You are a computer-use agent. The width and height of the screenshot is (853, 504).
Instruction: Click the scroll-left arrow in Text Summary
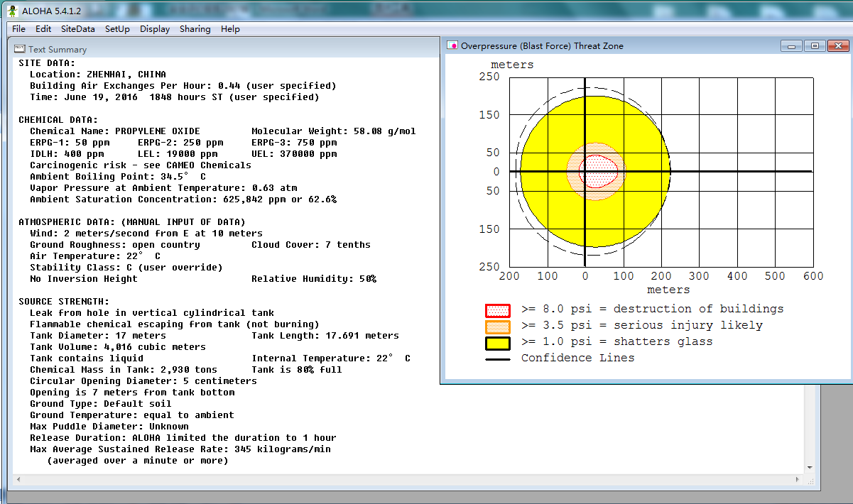(17, 480)
